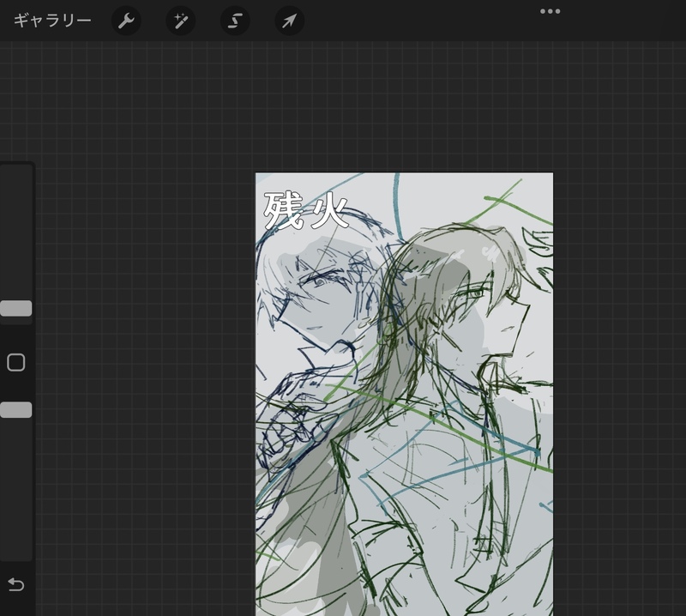Open the ギャラリー (Gallery) view

(x=52, y=21)
